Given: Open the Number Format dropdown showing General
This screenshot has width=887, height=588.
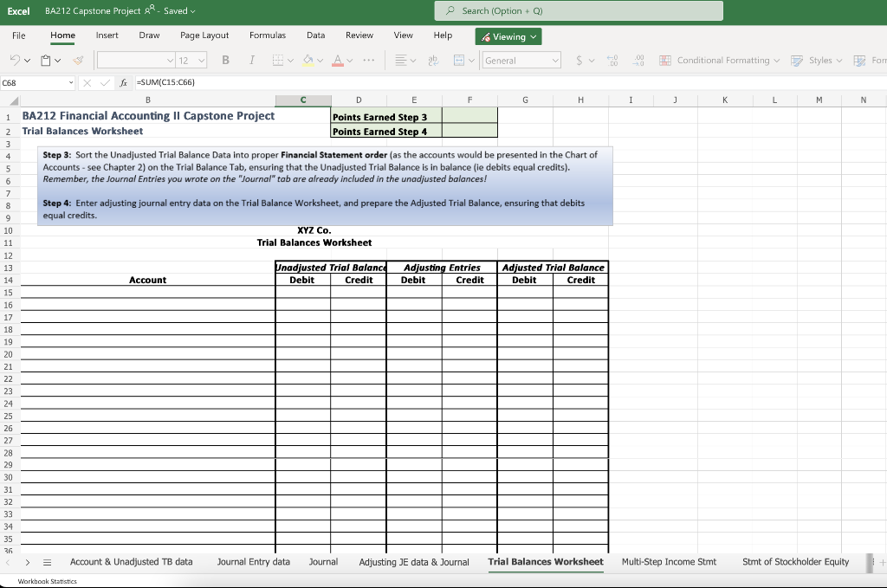Looking at the screenshot, I should coord(521,61).
